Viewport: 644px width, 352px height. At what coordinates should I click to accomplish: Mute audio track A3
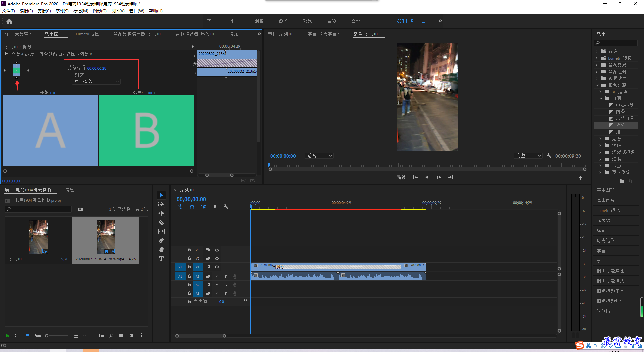coord(217,293)
